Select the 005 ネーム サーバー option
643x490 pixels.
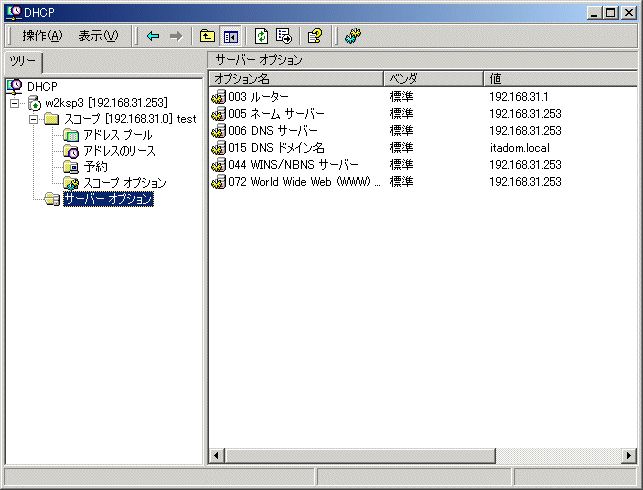coord(276,114)
